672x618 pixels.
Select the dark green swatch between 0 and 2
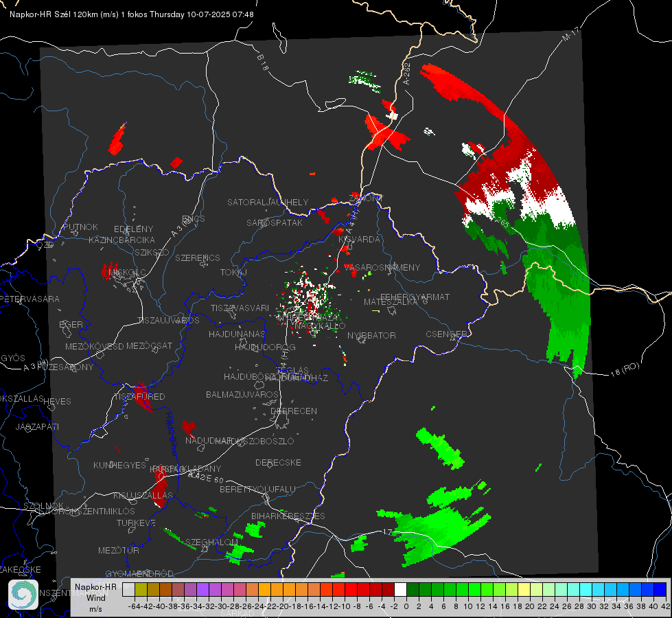coord(413,589)
